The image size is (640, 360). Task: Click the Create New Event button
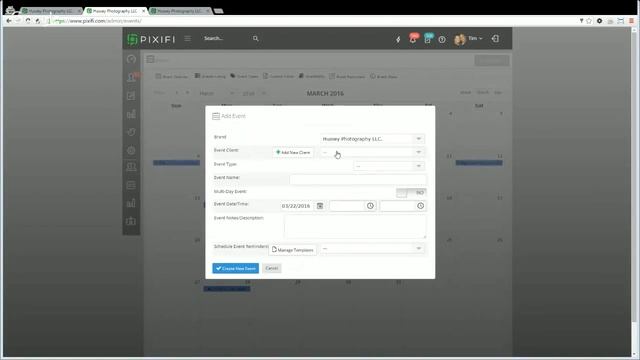pos(236,268)
